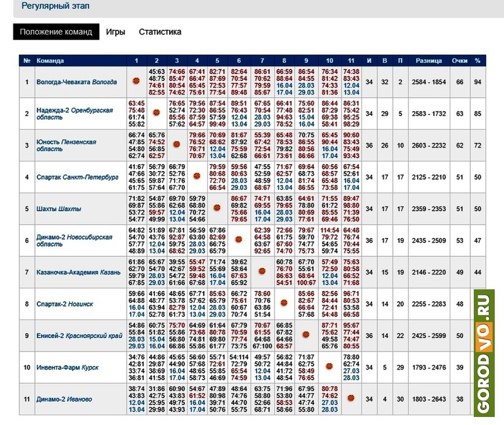Click basketball icon in Енисей-2 row

coord(306,335)
